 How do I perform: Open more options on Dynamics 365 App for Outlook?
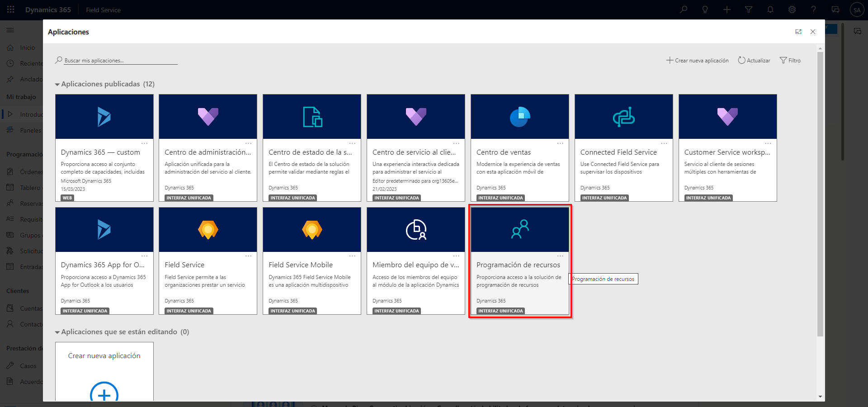click(x=144, y=256)
